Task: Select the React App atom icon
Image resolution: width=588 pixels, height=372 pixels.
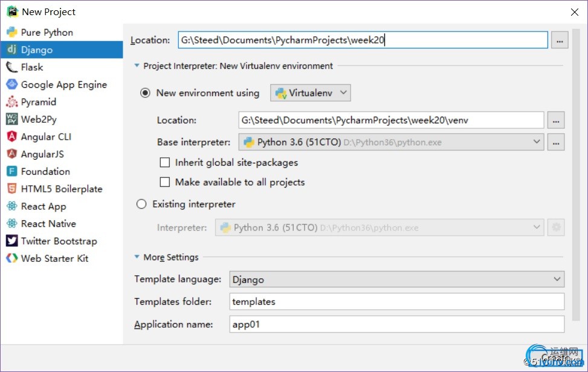Action: [12, 206]
